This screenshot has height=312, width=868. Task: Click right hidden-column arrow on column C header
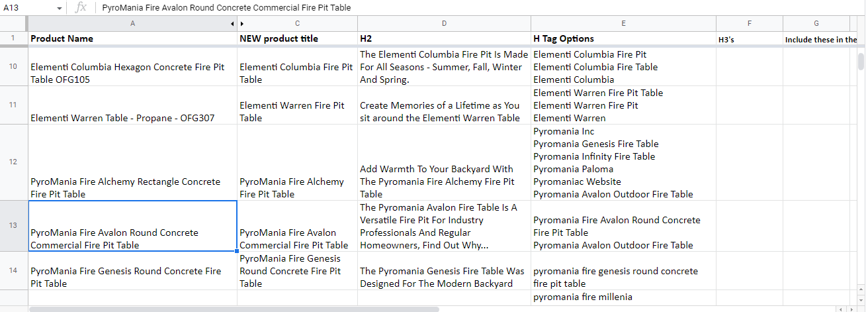point(242,23)
